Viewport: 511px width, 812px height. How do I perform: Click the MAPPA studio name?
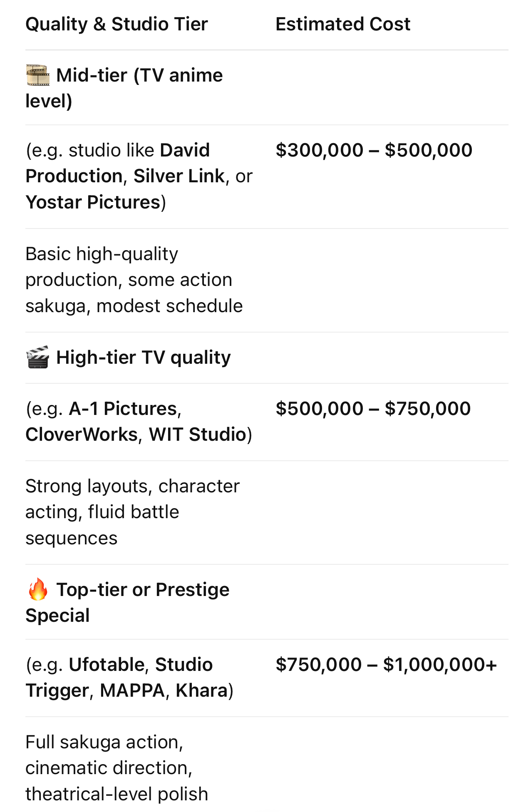click(133, 690)
